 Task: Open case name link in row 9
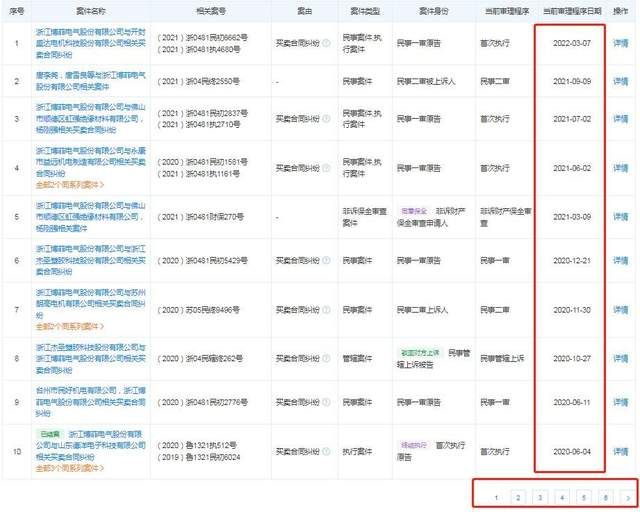pyautogui.click(x=91, y=402)
